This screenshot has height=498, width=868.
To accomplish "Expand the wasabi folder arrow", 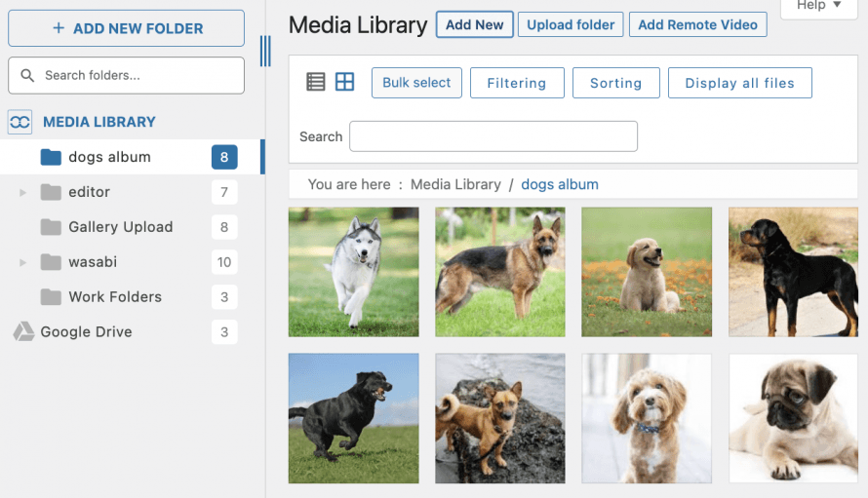I will (23, 263).
